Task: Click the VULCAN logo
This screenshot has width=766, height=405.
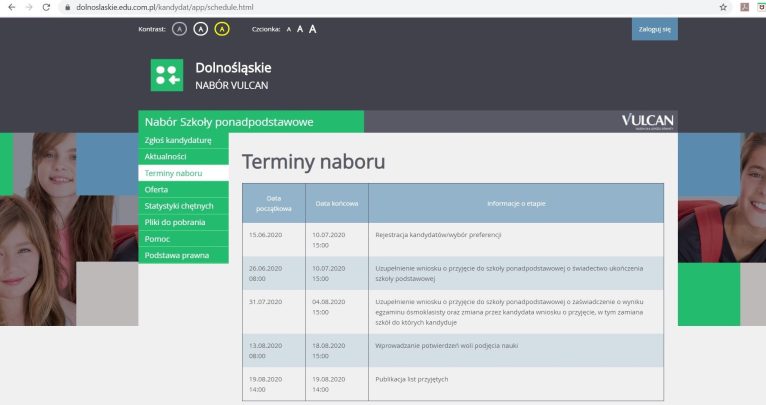Action: pos(647,121)
